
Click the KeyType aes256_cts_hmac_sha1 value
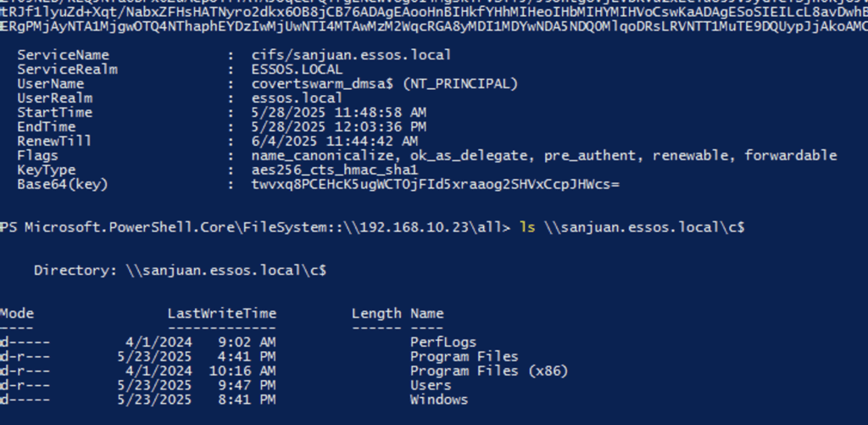tap(334, 171)
